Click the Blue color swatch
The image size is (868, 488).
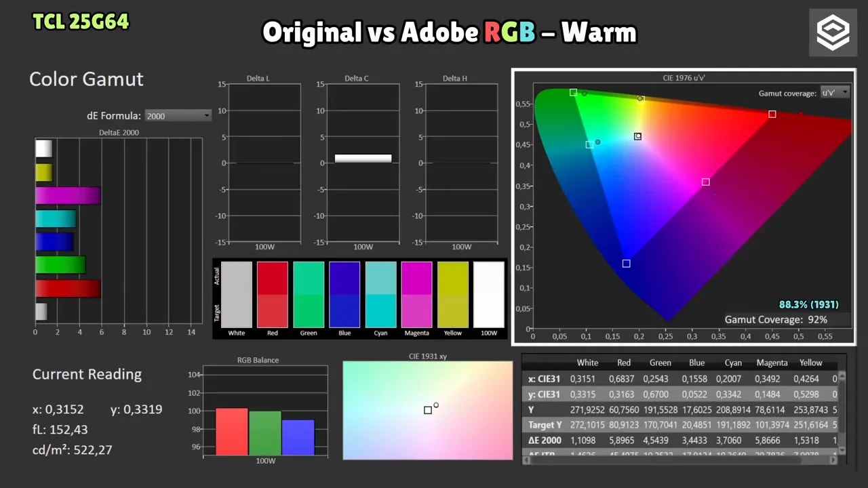tap(344, 295)
